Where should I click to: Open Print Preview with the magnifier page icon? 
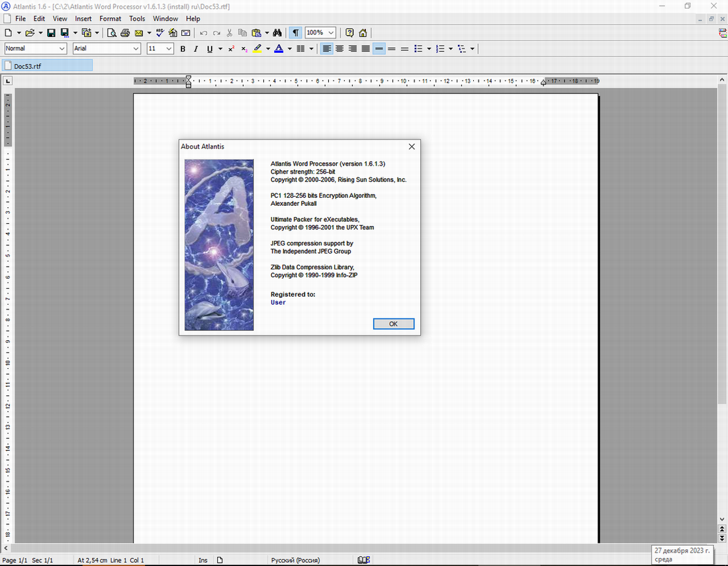(111, 33)
